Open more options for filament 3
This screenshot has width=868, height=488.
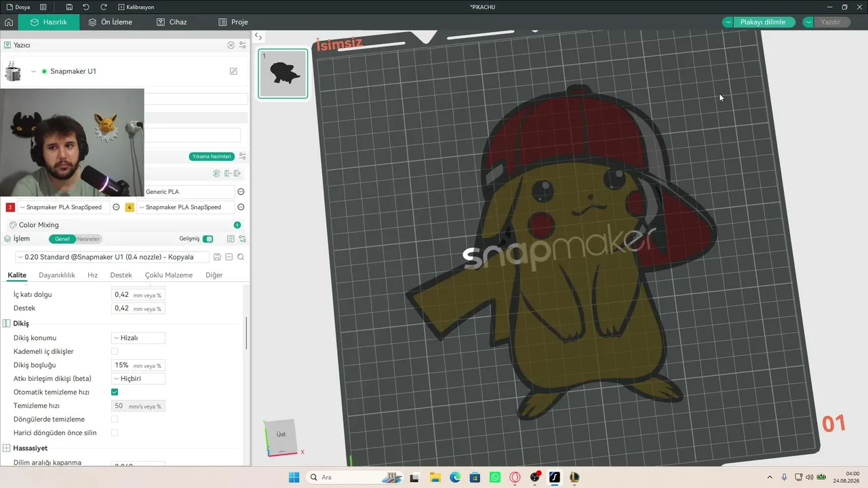[116, 207]
